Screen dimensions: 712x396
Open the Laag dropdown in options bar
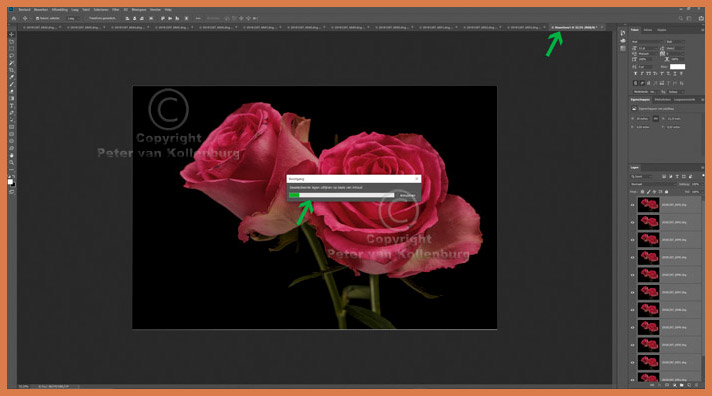pos(73,18)
